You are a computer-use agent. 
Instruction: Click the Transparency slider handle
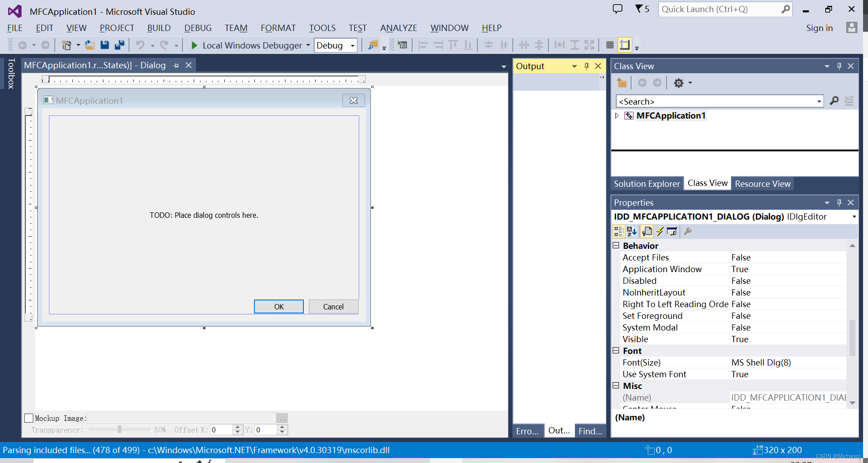click(120, 430)
